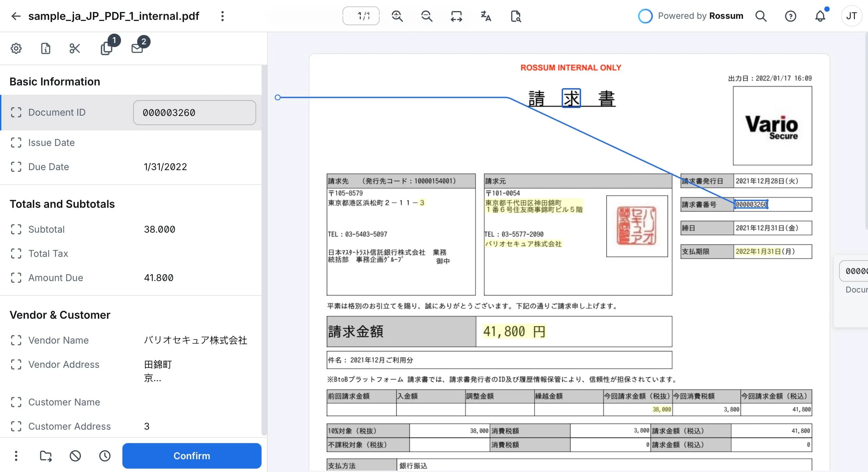View document info panel

click(45, 48)
